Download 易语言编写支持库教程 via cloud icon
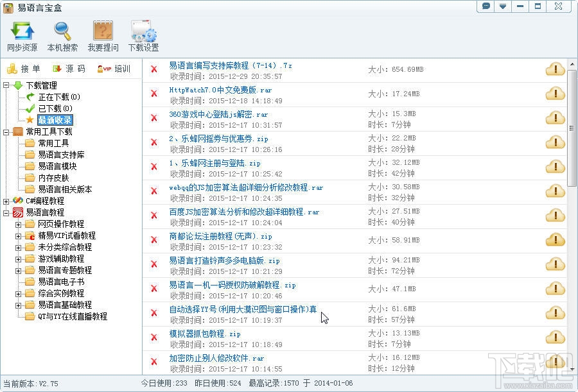This screenshot has width=578, height=392. (x=555, y=69)
